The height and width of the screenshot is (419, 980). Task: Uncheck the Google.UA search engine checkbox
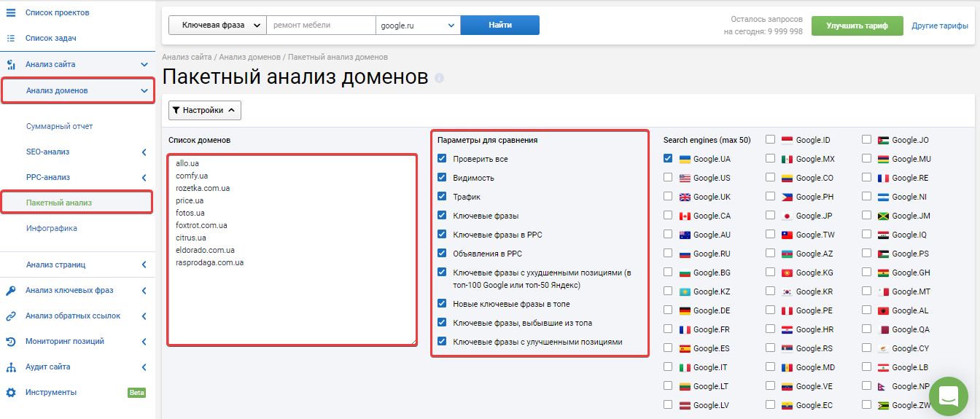[668, 158]
